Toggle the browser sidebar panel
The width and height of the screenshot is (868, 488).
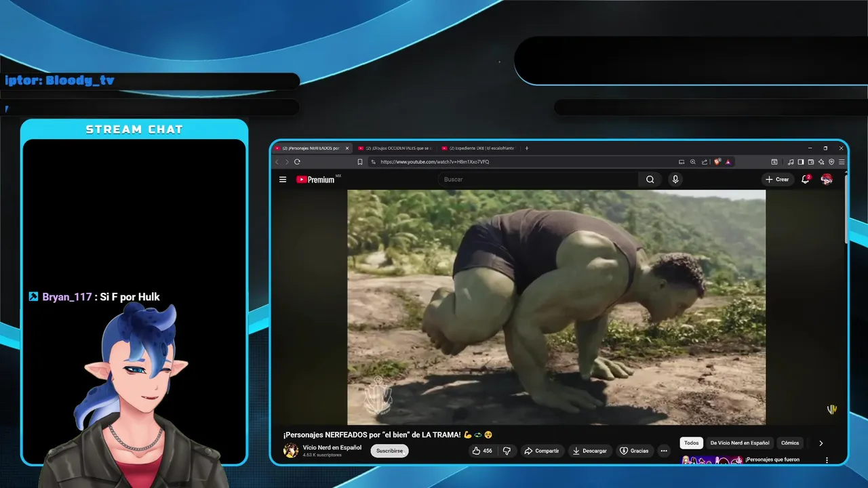[x=801, y=162]
